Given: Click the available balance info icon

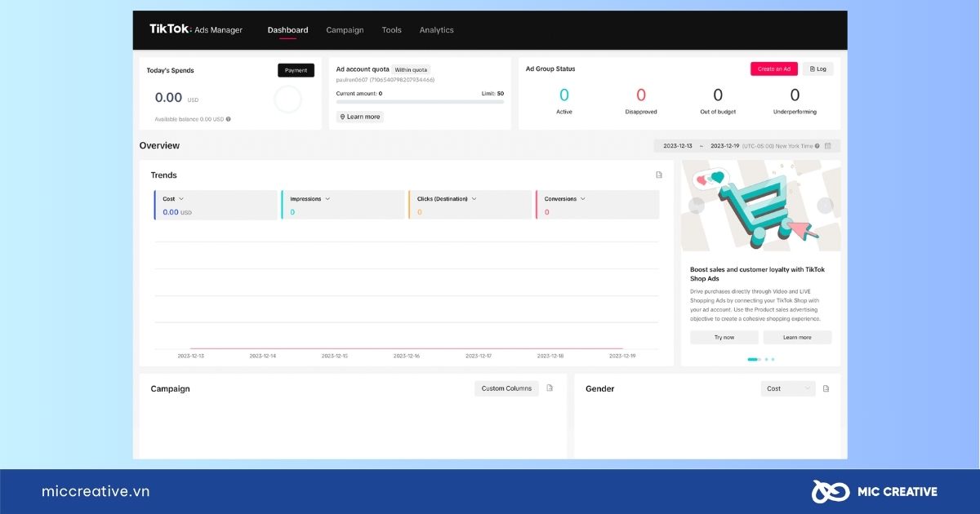Looking at the screenshot, I should pyautogui.click(x=228, y=119).
